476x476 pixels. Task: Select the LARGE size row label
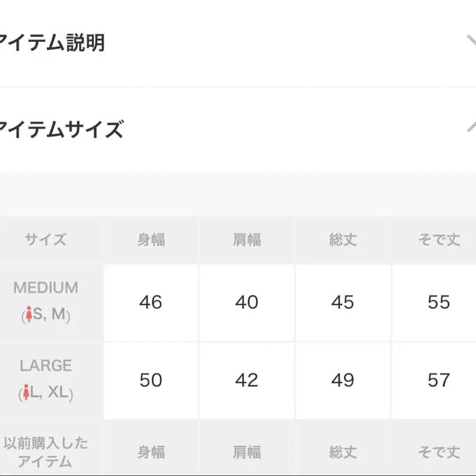pyautogui.click(x=45, y=365)
